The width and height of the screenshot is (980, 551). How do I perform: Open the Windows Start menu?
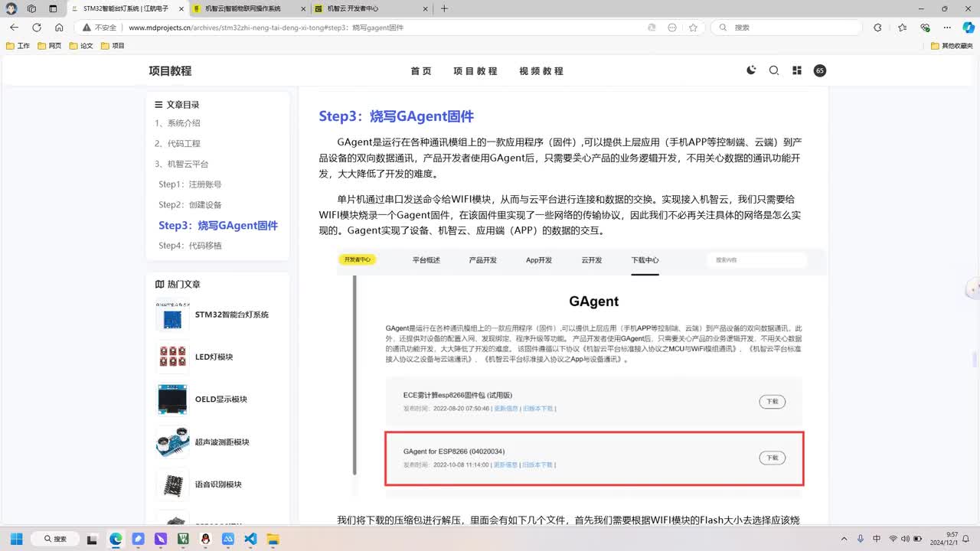[x=16, y=539]
